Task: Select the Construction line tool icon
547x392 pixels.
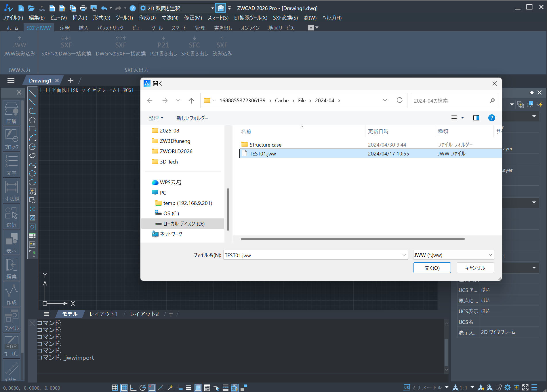Action: click(32, 102)
